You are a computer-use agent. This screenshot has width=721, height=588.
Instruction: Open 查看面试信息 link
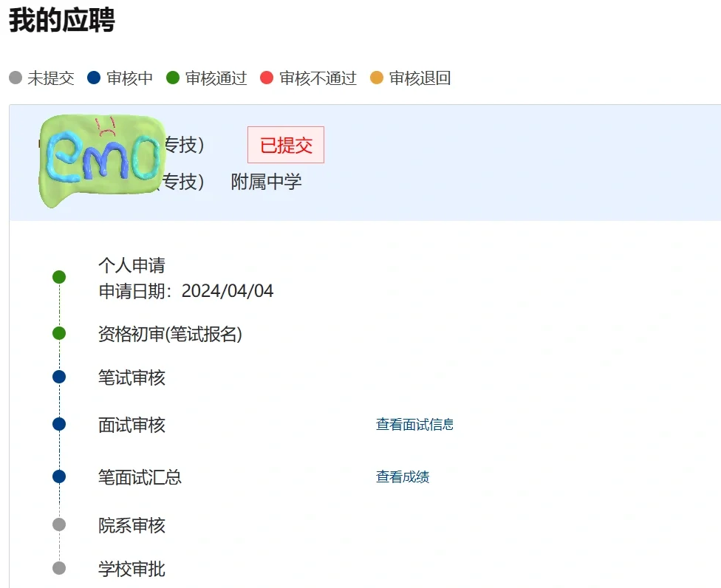tap(414, 424)
